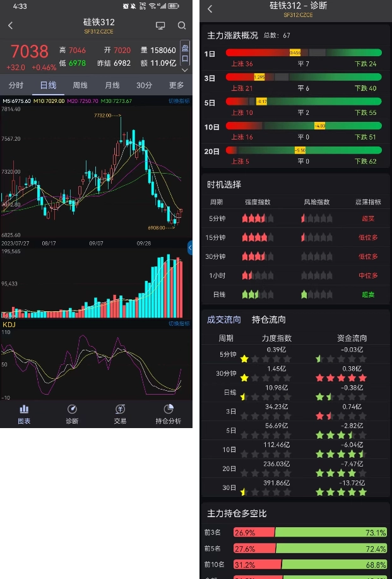Open the 持仓分析 position analysis icon
Screen dimensions: 392x579
(x=168, y=414)
